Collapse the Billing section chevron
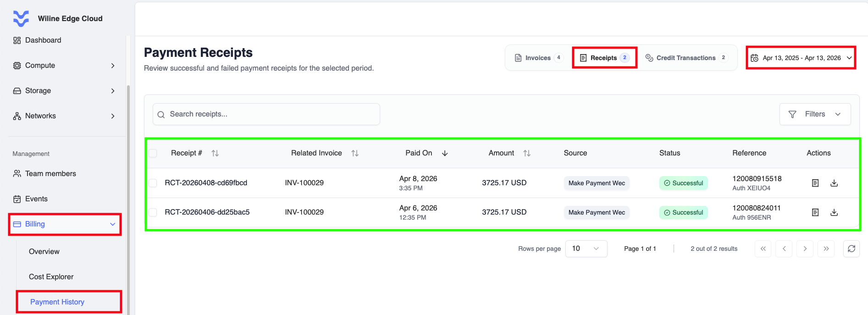This screenshot has width=868, height=315. 113,224
